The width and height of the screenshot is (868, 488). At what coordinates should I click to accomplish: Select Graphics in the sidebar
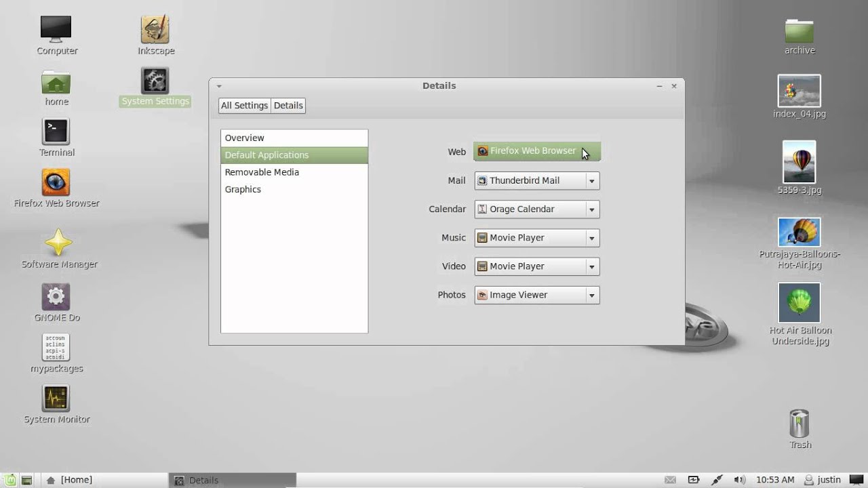(x=294, y=189)
